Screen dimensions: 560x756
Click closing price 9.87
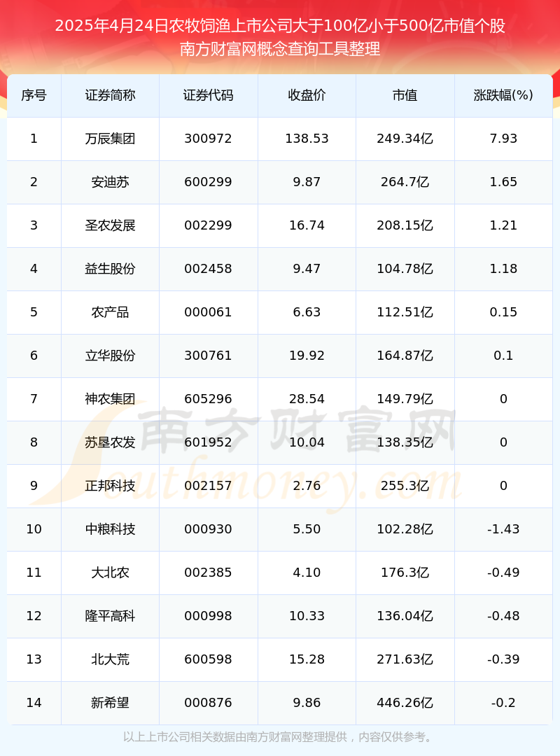[307, 182]
